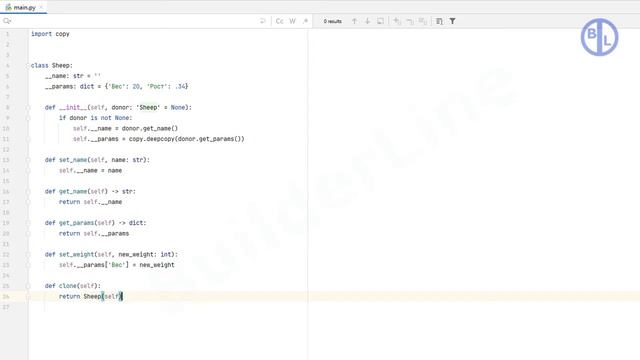Collapse the set_weight method fold marker
640x360 pixels.
coord(28,255)
